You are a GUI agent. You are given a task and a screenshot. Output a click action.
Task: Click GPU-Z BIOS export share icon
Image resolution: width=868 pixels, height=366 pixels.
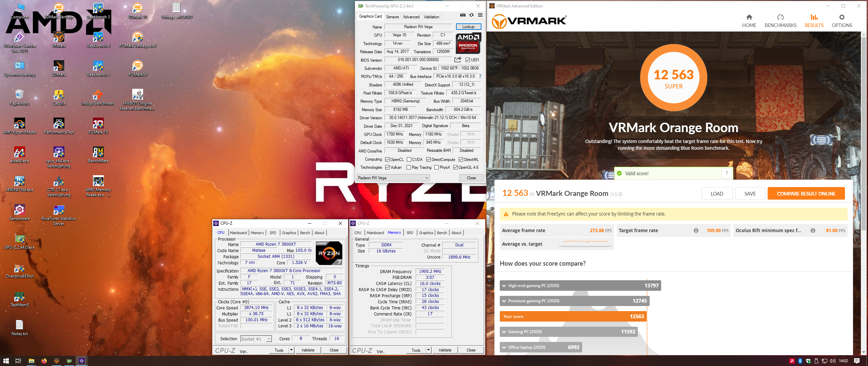[x=458, y=60]
